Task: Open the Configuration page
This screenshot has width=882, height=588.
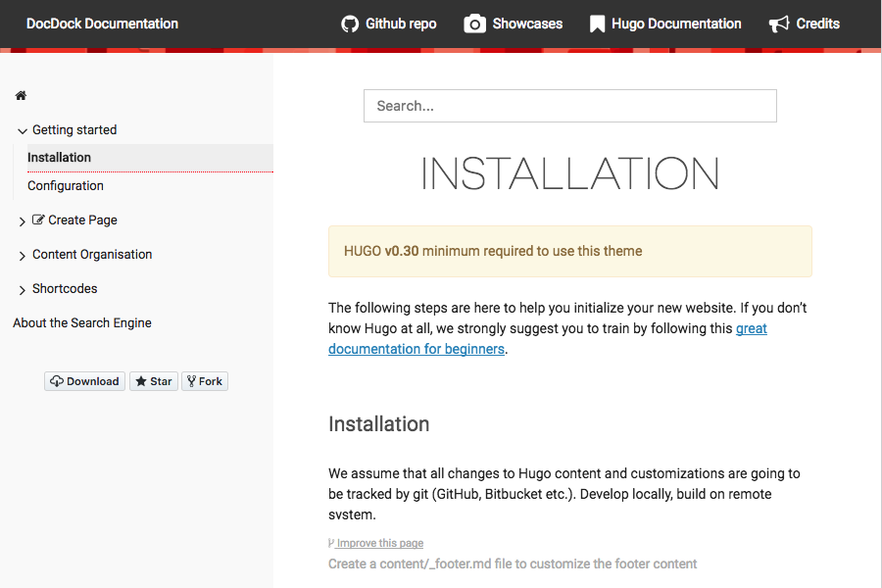Action: 66,185
